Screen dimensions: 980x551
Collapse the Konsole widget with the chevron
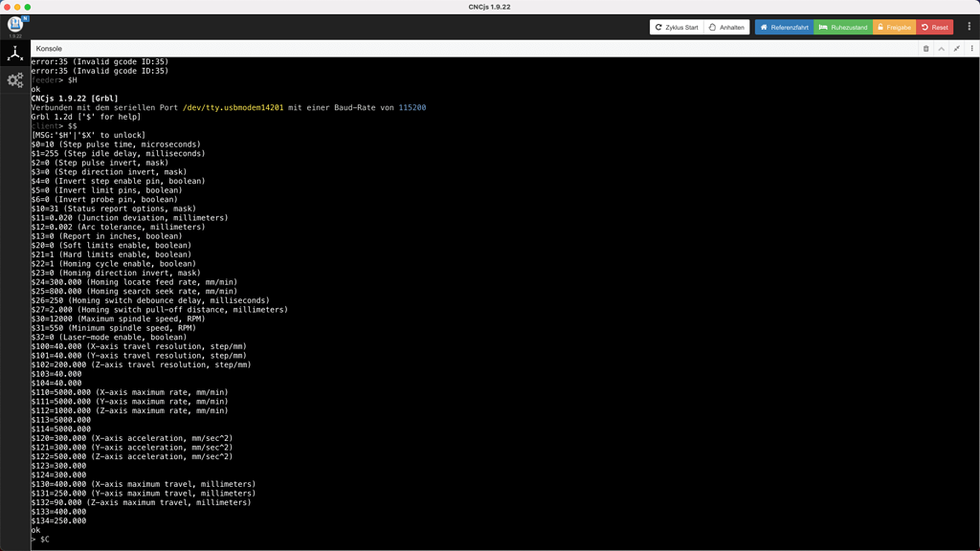pos(941,49)
